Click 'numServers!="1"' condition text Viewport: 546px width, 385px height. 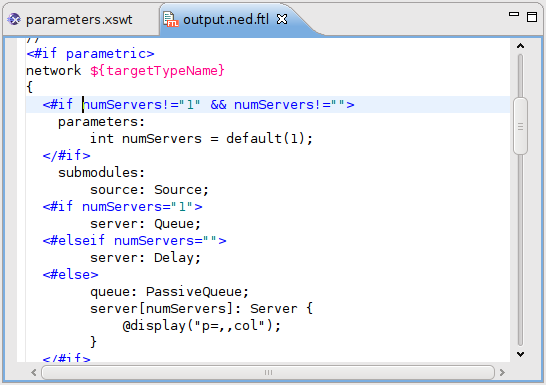[142, 105]
